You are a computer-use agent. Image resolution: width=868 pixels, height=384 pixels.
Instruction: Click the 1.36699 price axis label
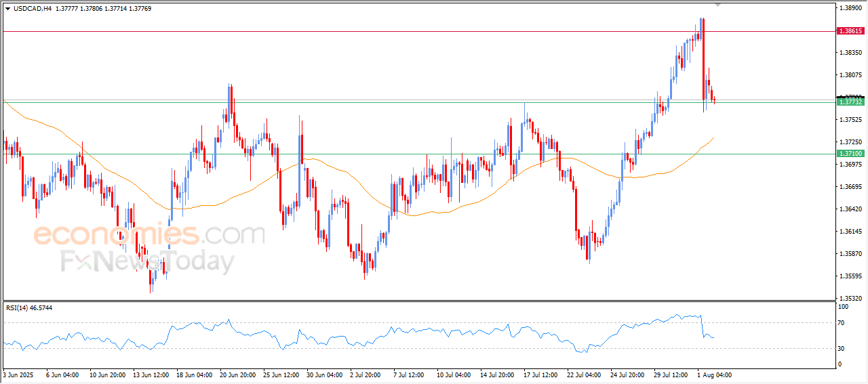click(x=851, y=186)
